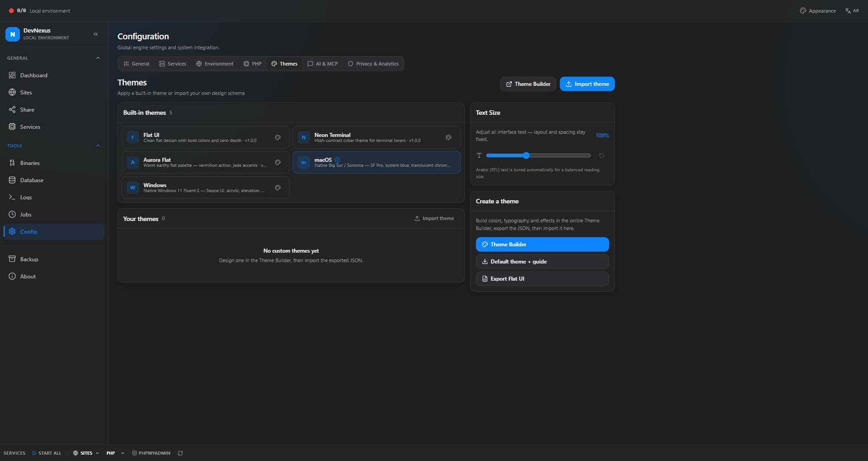This screenshot has width=868, height=461.
Task: Click START ALL in the status bar
Action: 47,453
